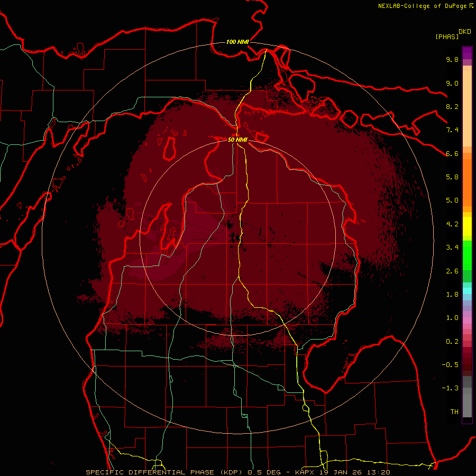Click the 3.4 scale value

click(452, 248)
